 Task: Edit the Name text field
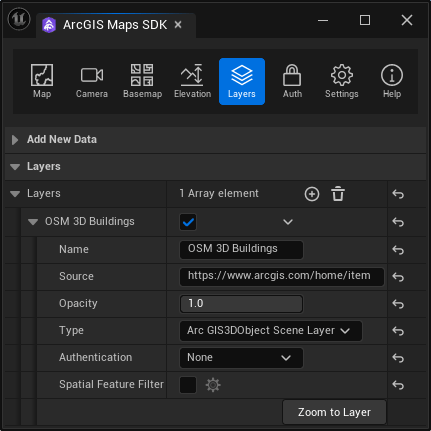click(241, 250)
